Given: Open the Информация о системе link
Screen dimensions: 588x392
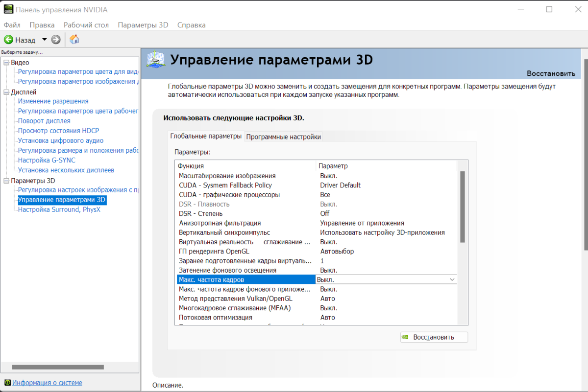Looking at the screenshot, I should 47,383.
